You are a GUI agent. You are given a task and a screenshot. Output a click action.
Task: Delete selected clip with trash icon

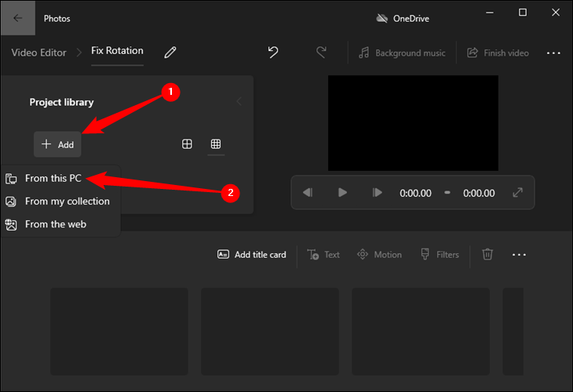487,255
